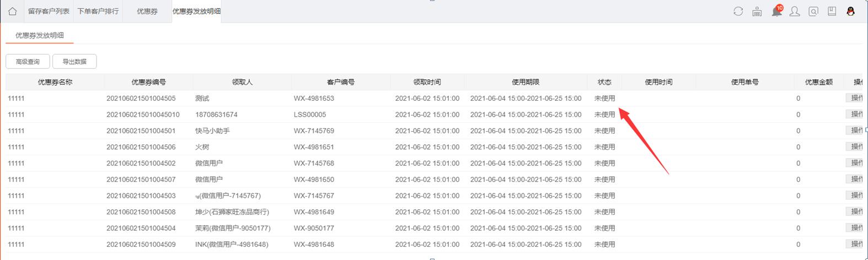Screen dimensions: 868x260
Task: Click recipient INK(微信用户-4981648)
Action: (x=232, y=245)
